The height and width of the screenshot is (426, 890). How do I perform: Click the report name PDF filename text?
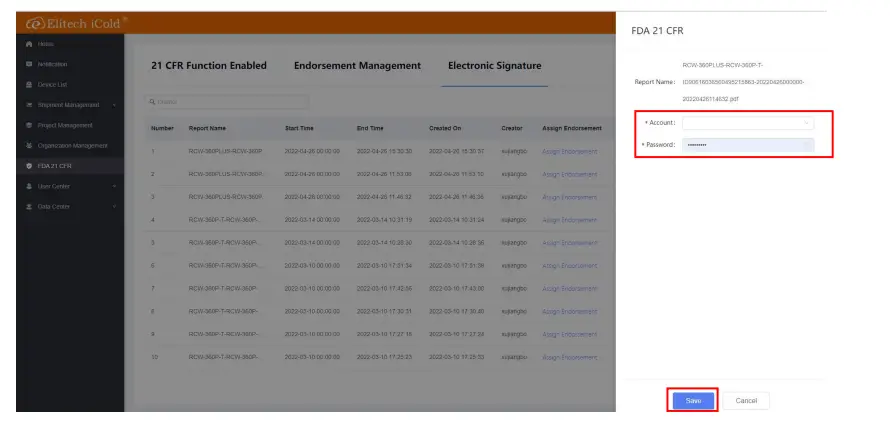pos(743,82)
